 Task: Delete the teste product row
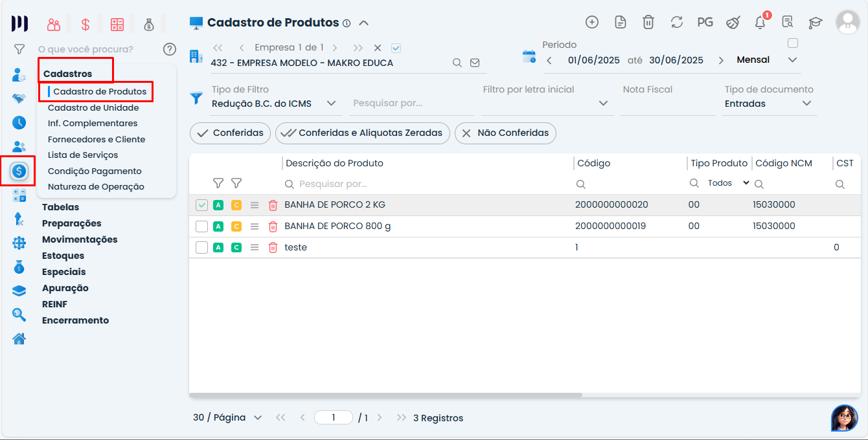click(x=273, y=247)
